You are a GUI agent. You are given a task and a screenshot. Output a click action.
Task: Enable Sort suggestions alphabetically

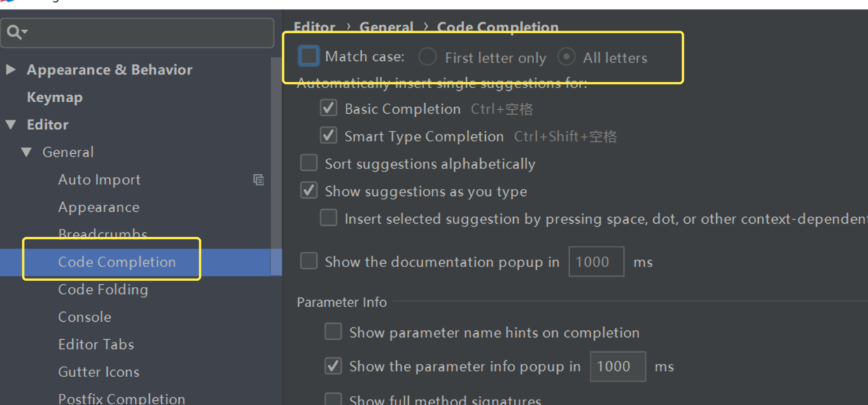point(309,162)
